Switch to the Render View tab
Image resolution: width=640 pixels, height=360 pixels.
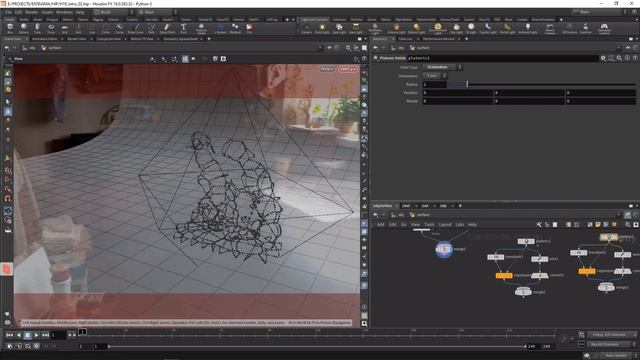(x=76, y=39)
